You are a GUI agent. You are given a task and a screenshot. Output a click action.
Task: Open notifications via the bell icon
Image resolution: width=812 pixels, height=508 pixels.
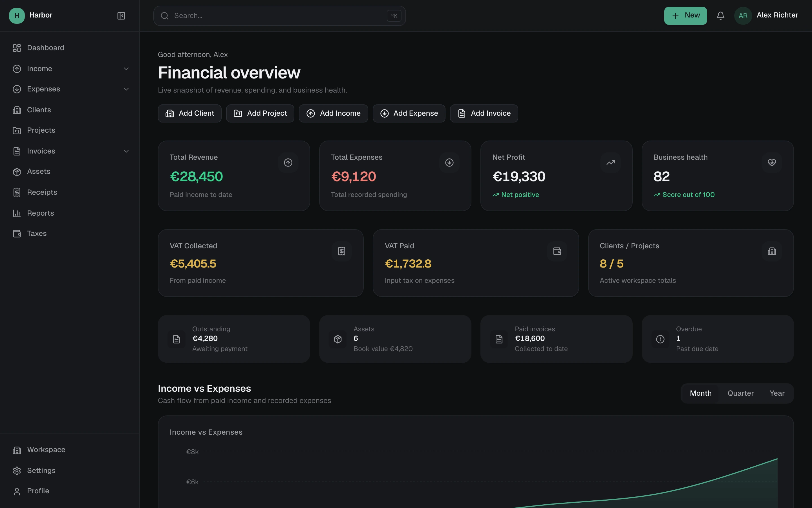click(x=720, y=16)
